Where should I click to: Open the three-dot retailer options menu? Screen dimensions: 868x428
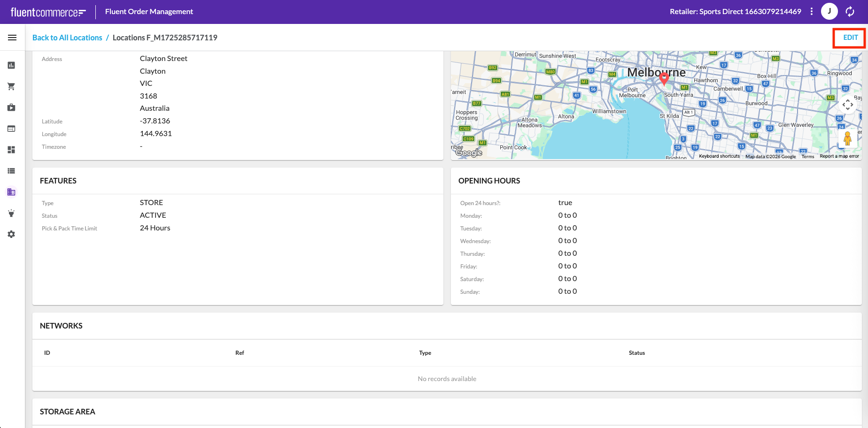tap(812, 11)
